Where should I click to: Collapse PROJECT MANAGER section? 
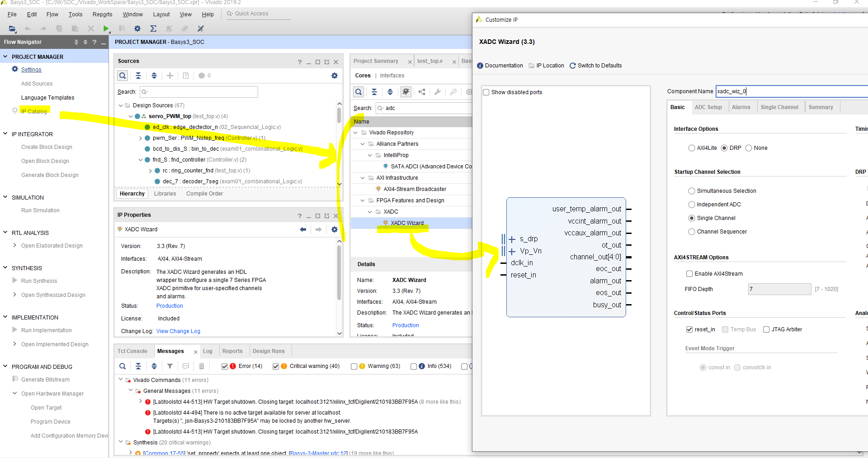pyautogui.click(x=5, y=57)
